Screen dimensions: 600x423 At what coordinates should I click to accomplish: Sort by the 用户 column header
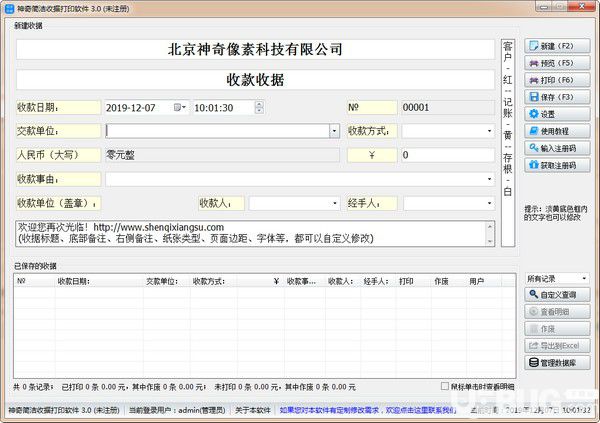tap(484, 281)
